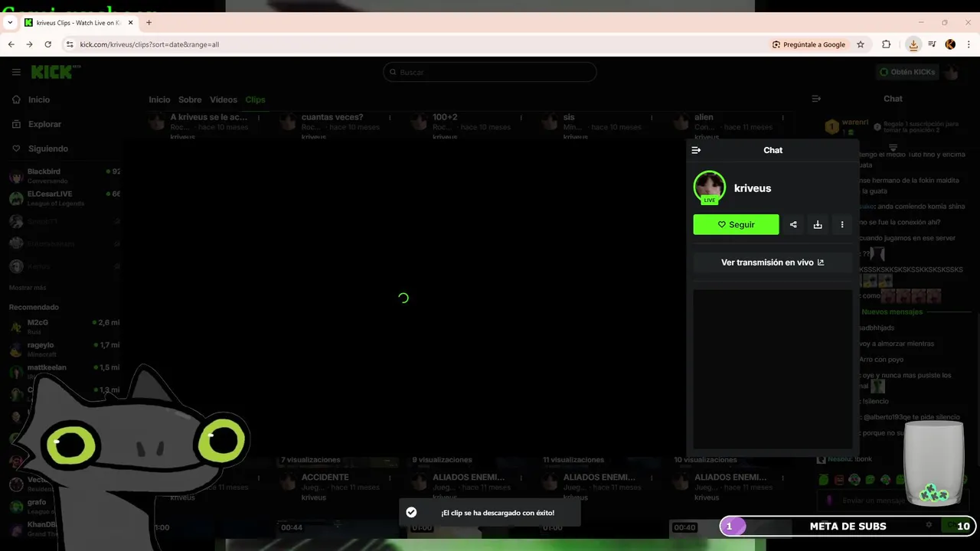This screenshot has height=551, width=980.
Task: Select the Videos tab
Action: 224,99
